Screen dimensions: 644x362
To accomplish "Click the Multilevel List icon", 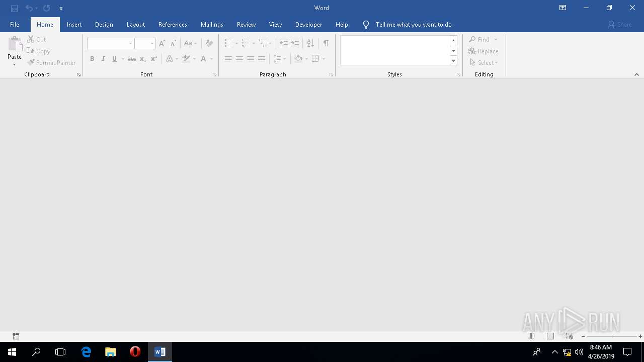I will (x=263, y=43).
